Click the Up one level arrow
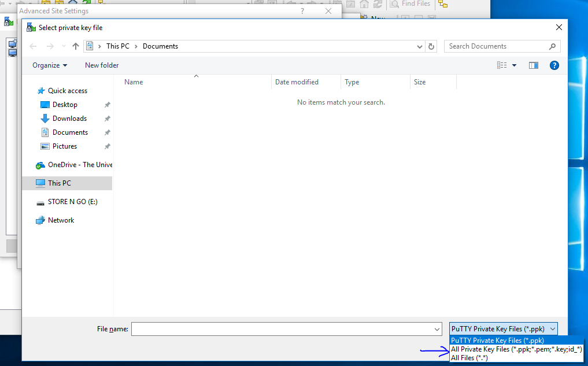This screenshot has height=366, width=588. (x=75, y=46)
